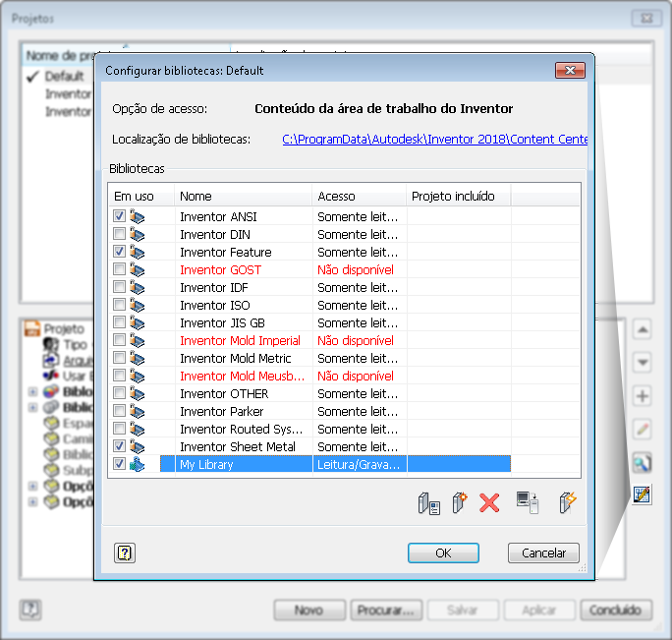Click the Inventor Feature library icon
This screenshot has width=672, height=640.
point(138,252)
